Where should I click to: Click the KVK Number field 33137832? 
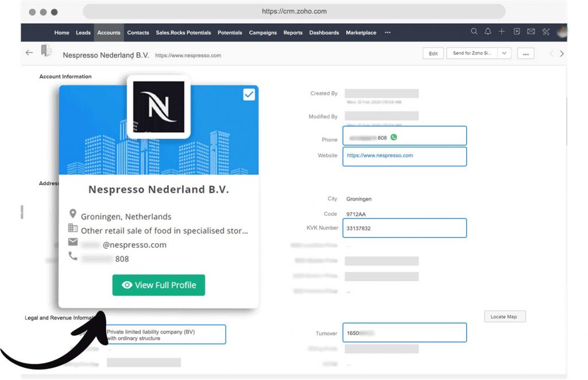coord(404,228)
